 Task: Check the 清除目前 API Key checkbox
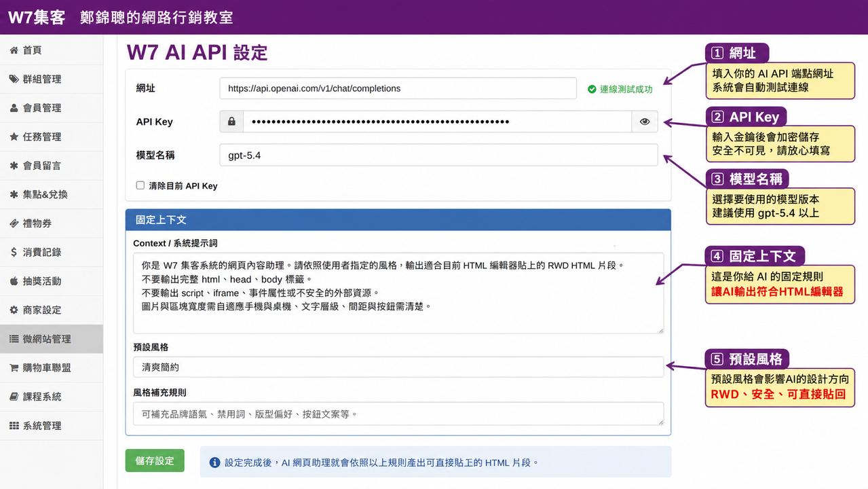[140, 185]
